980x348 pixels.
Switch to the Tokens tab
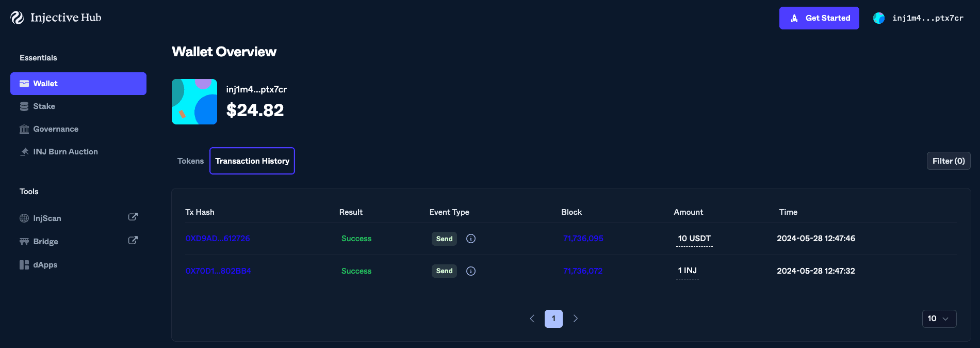point(190,161)
